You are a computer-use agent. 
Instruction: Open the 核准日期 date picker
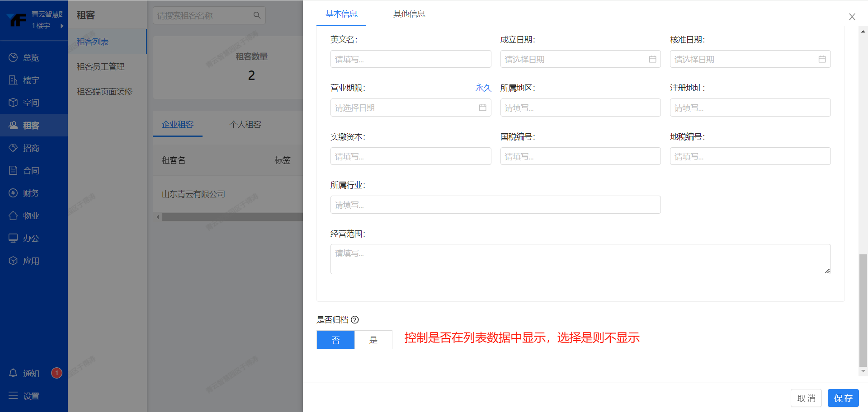pos(750,59)
